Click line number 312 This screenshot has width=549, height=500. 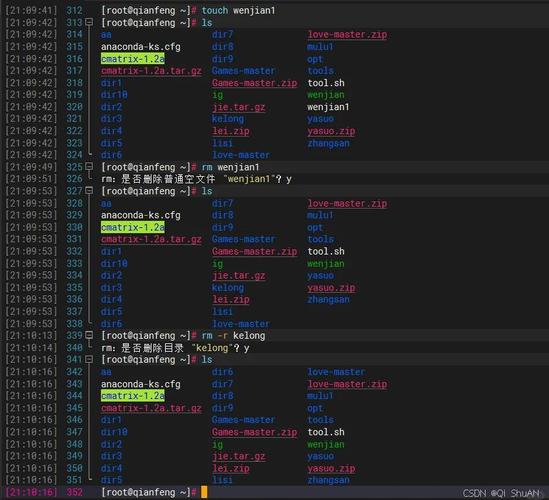[75, 11]
